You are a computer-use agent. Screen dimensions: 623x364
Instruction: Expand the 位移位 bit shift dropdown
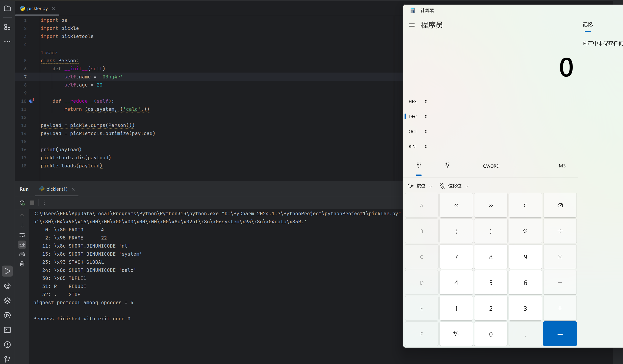point(454,186)
